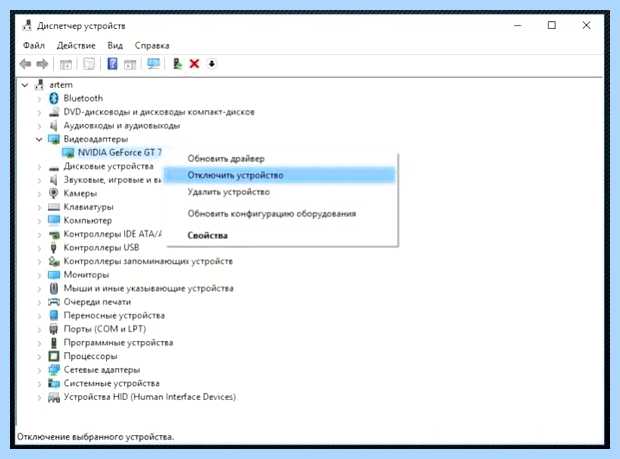
Task: Expand the Компьютер category
Action: point(39,221)
